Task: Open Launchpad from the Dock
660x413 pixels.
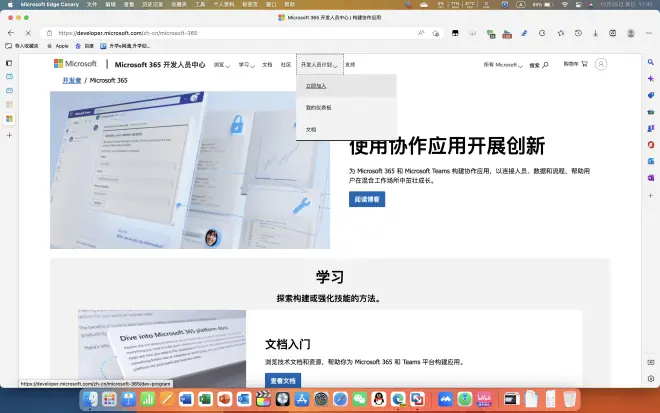Action: 109,399
